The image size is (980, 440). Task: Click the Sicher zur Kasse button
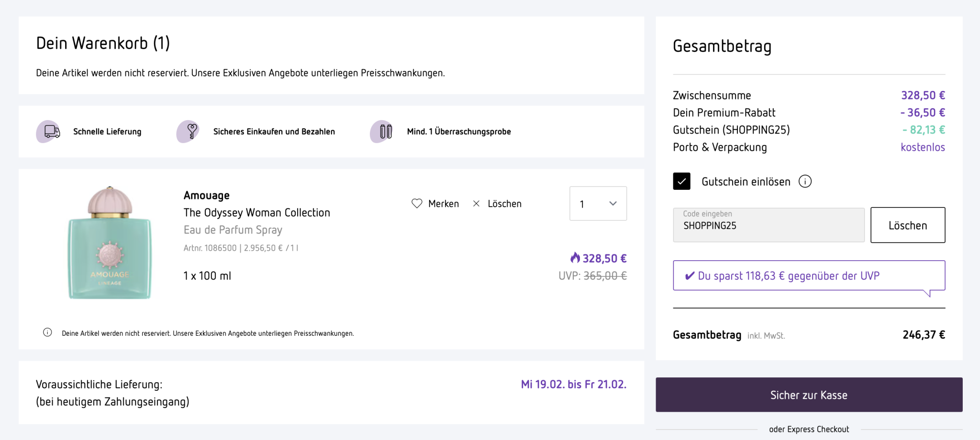point(809,395)
